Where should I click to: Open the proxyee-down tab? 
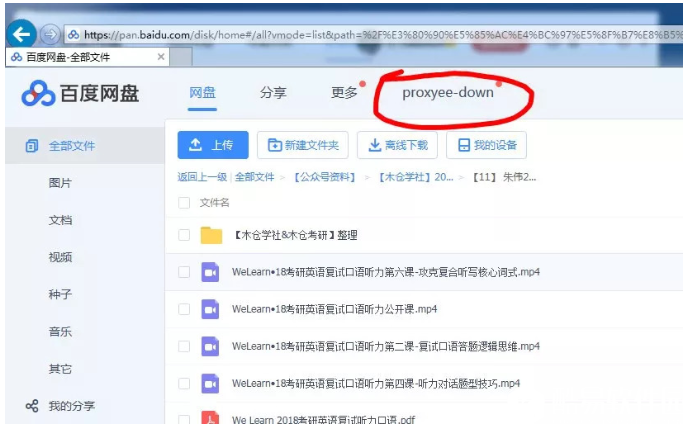click(x=447, y=93)
